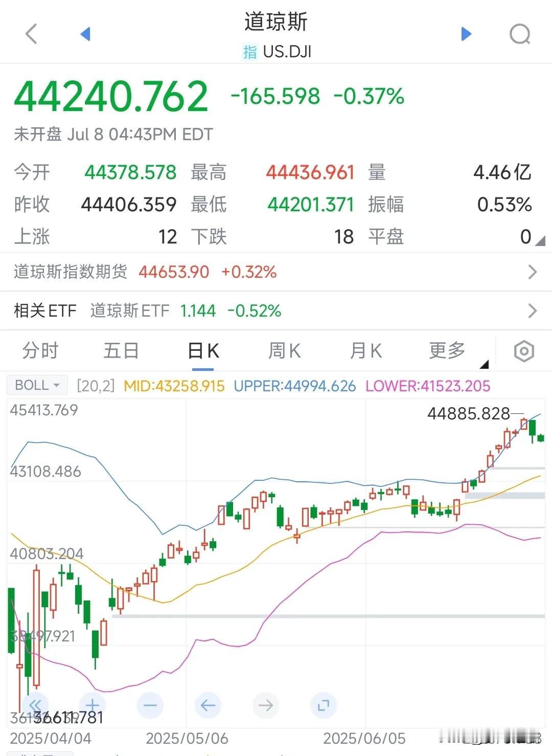Screen dimensions: 552x756
Task: Tap the US.DJI ticker code
Action: [287, 52]
